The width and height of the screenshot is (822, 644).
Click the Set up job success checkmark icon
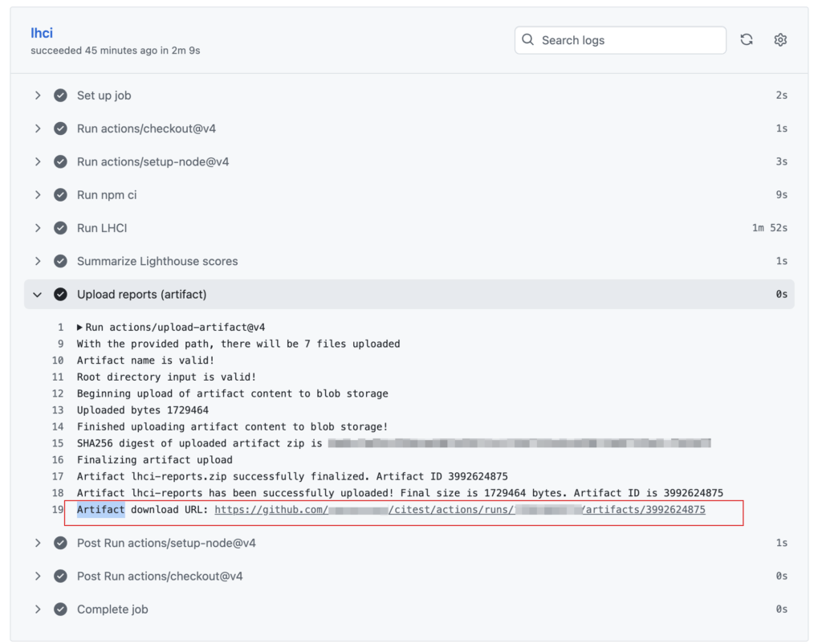click(x=60, y=96)
